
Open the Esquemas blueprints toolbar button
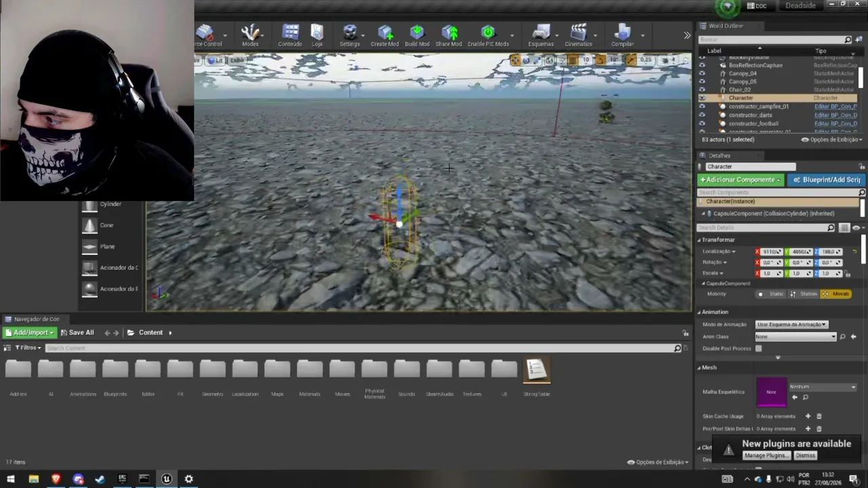pyautogui.click(x=541, y=35)
